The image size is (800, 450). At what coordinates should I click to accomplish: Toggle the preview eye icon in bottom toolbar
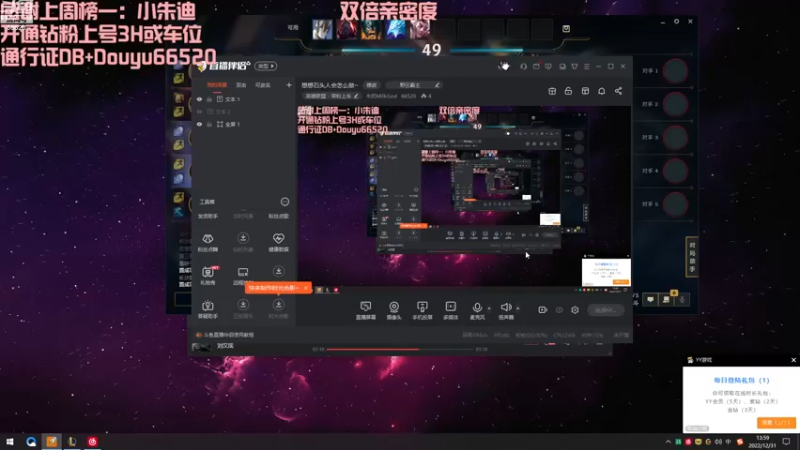click(559, 310)
